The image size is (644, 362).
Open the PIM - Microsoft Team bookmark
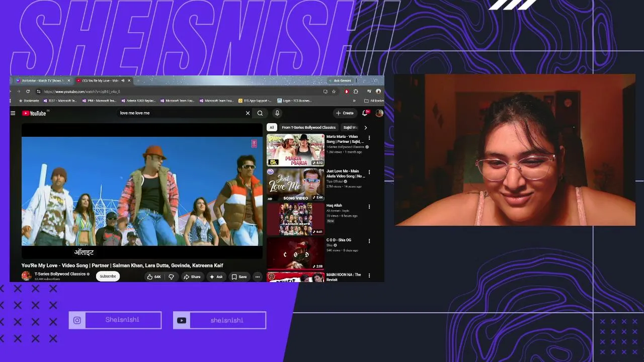[x=99, y=101]
